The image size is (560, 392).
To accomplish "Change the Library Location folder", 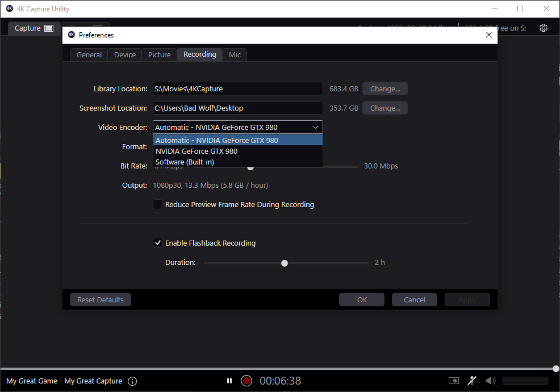I will click(385, 89).
